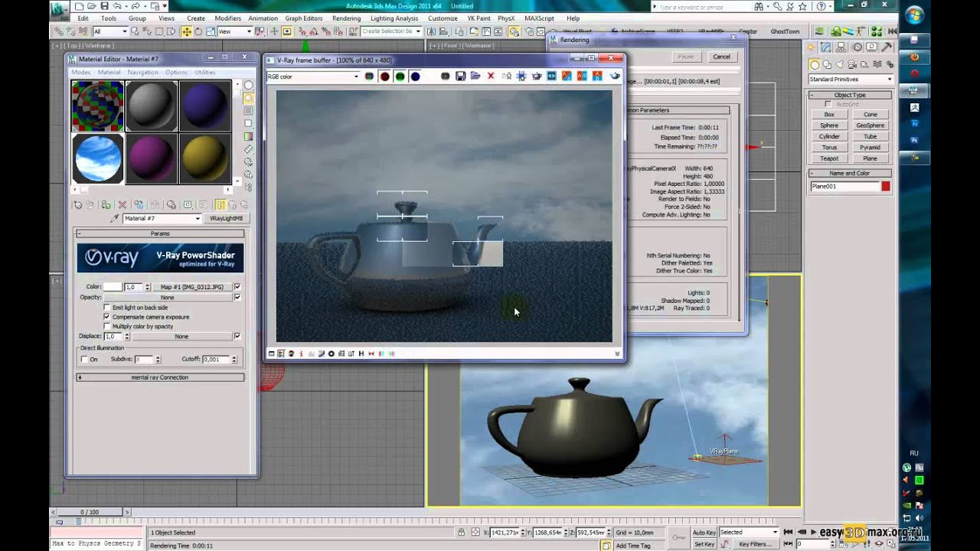The width and height of the screenshot is (980, 551).
Task: Open the Material #7 name dropdown
Action: pyautogui.click(x=162, y=218)
